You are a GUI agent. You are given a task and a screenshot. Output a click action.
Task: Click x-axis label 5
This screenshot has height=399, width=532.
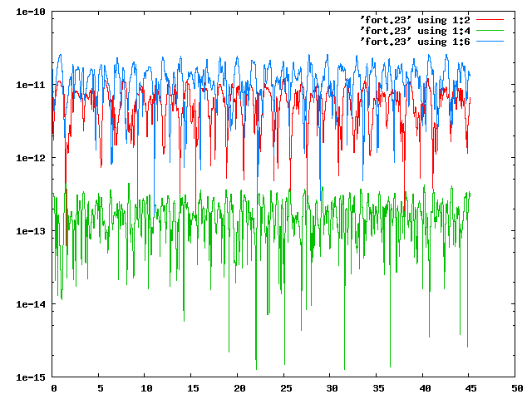(x=100, y=388)
